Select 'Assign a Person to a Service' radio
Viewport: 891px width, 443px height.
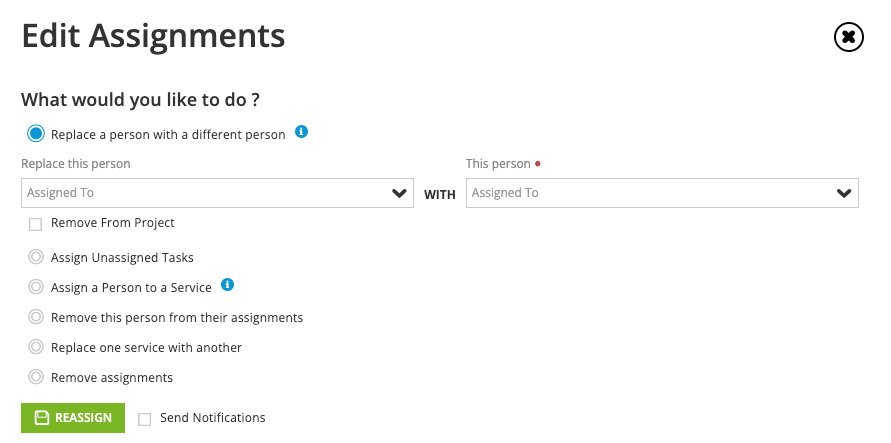click(x=36, y=287)
